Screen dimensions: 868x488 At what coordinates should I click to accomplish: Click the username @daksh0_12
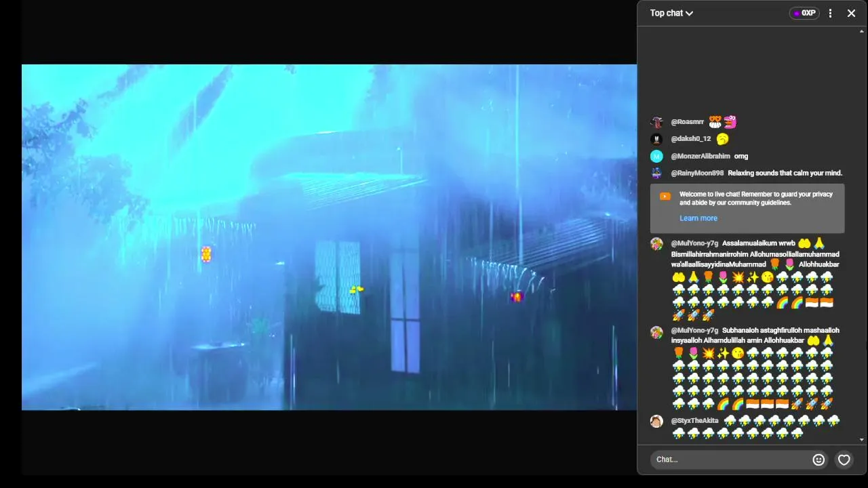pyautogui.click(x=691, y=139)
